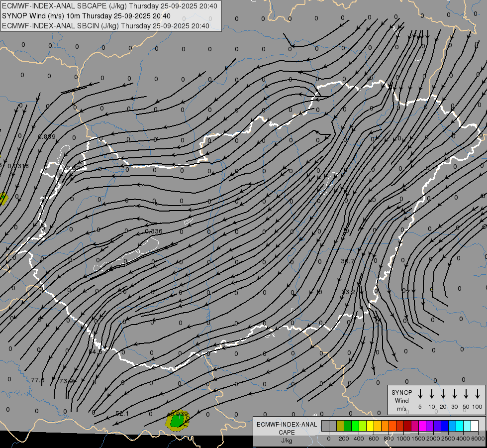Screen dimensions: 487x448
Task: Click the ECMWF-INDEX-ANAL CAPE legend label
Action: click(x=287, y=428)
